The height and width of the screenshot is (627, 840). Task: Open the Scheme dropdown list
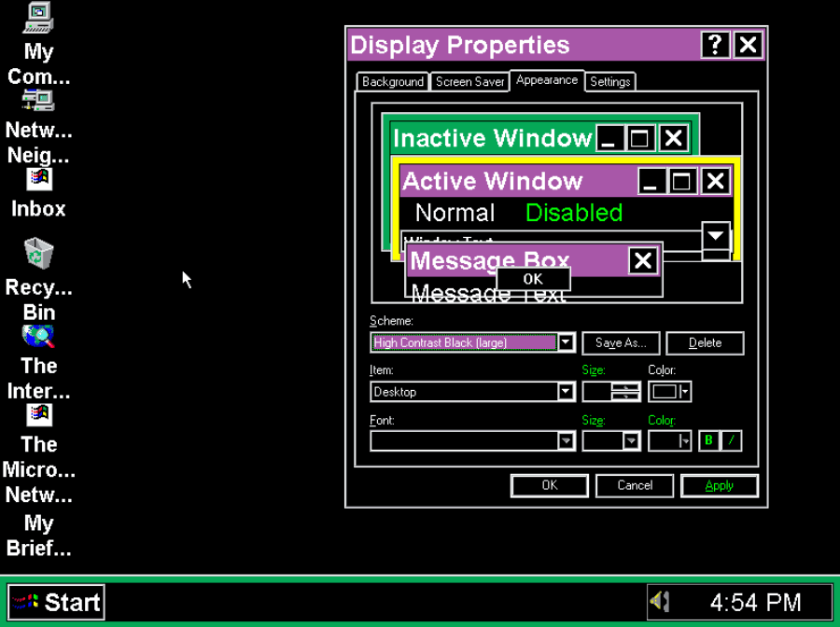coord(567,342)
